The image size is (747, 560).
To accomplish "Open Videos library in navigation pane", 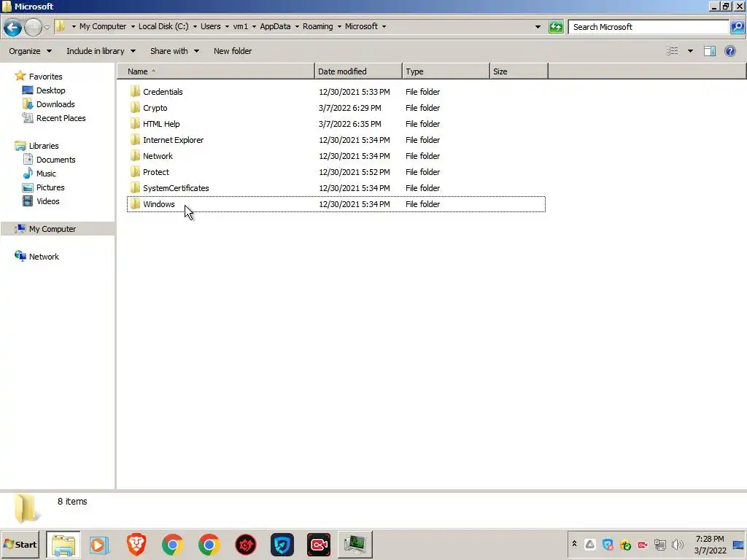I will (47, 201).
